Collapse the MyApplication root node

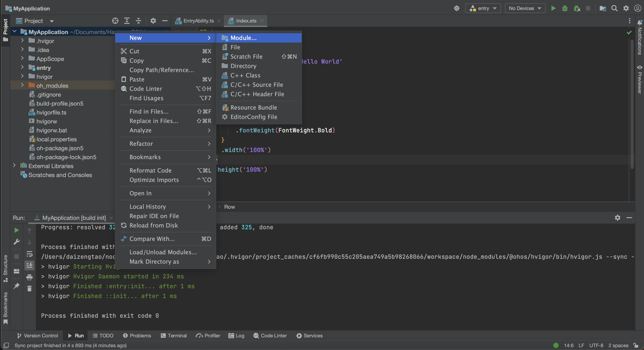[x=14, y=32]
